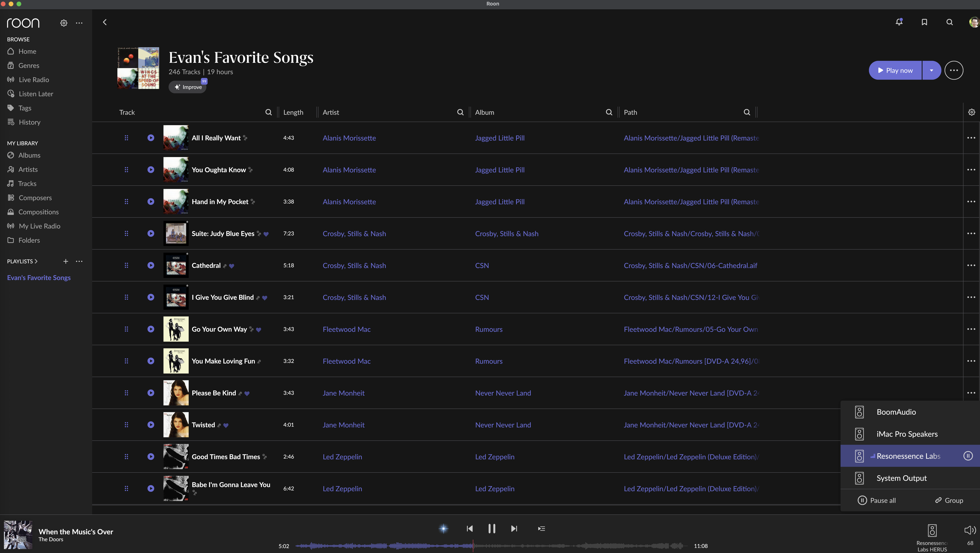The height and width of the screenshot is (553, 980).
Task: Filter the Path column with its search icon
Action: 747,112
